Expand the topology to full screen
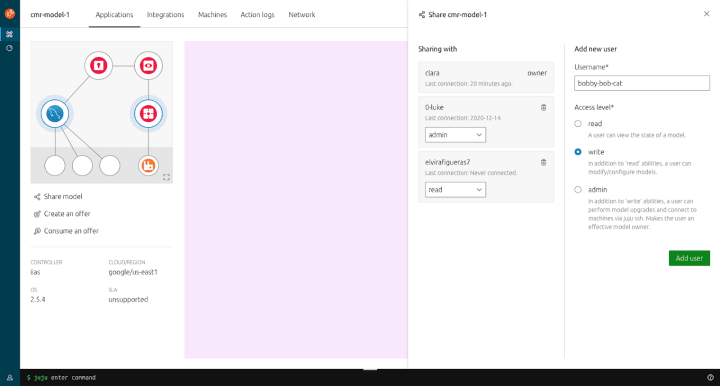Image resolution: width=720 pixels, height=386 pixels. 166,177
